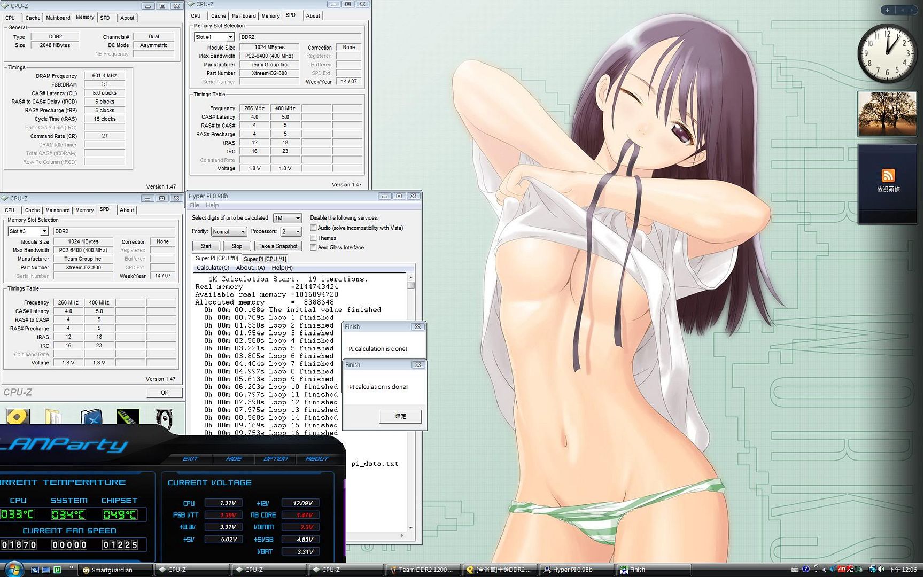Open the Oblivion desktop icon

164,419
